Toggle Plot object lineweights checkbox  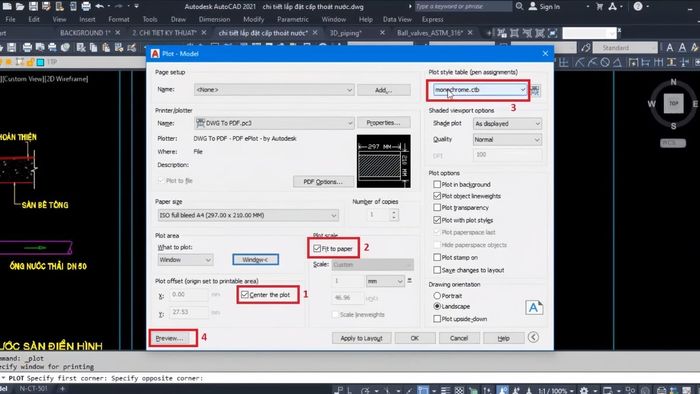[437, 196]
